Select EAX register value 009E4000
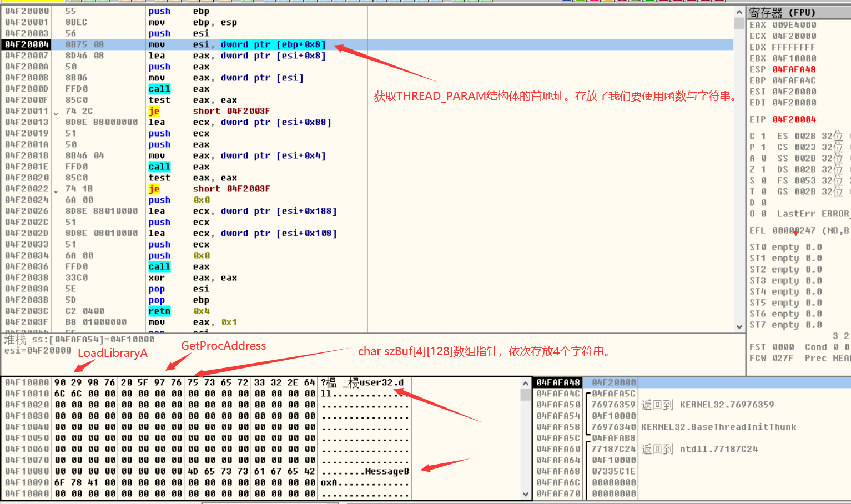Image resolution: width=851 pixels, height=504 pixels. (x=794, y=25)
